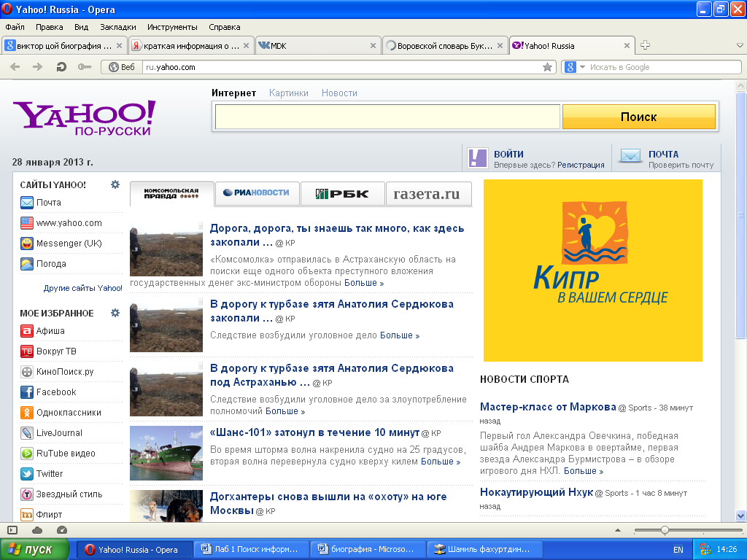Image resolution: width=747 pixels, height=560 pixels.
Task: Open Другие сайты Yahoo! link
Action: [x=83, y=288]
